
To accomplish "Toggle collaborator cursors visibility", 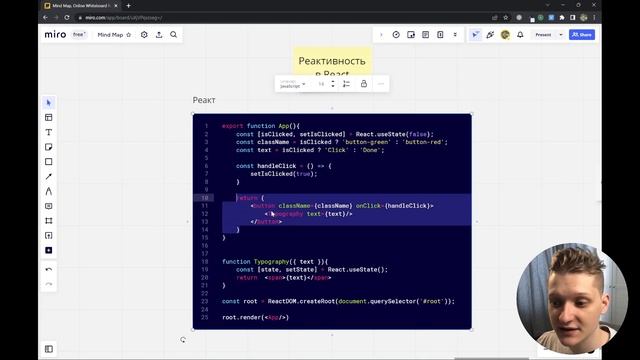I will (x=475, y=35).
